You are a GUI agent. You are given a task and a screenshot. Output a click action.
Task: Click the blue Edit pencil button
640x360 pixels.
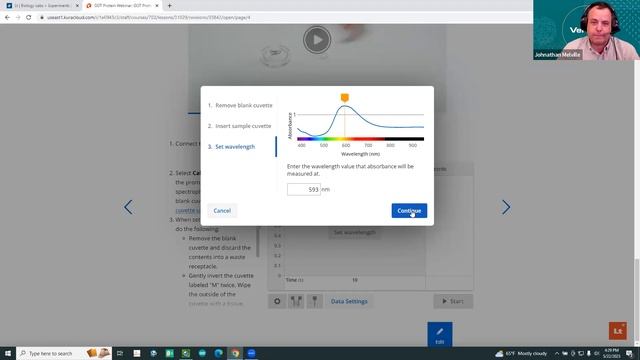click(x=440, y=335)
